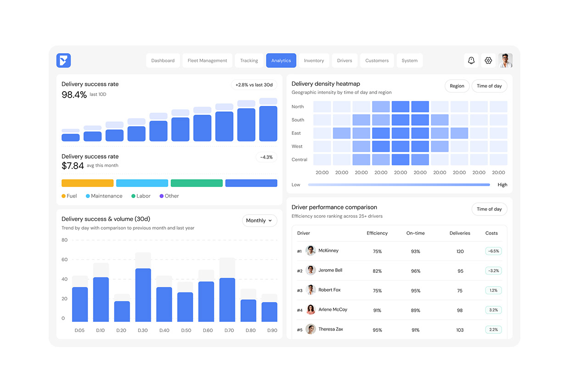The image size is (569, 392).
Task: Click the app logo in the top-left corner
Action: pos(63,60)
